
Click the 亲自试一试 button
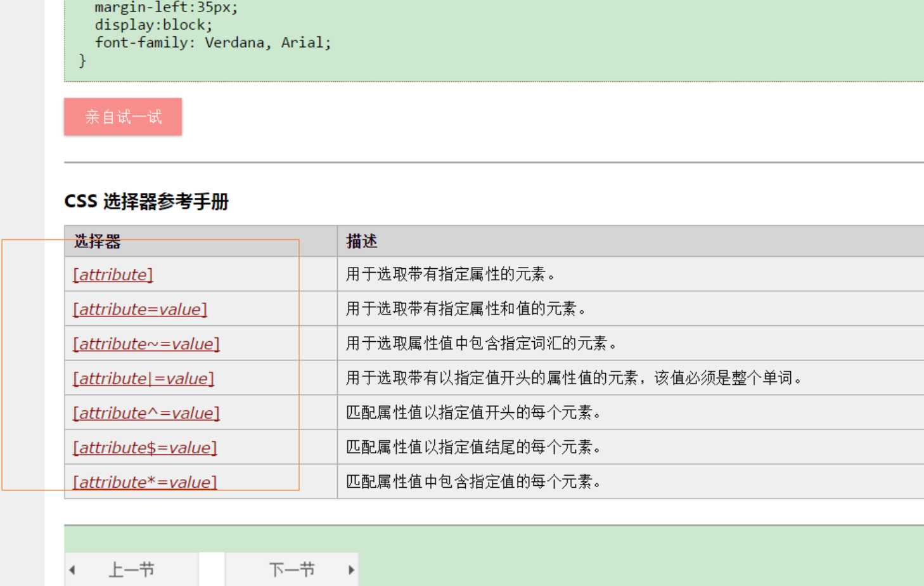(x=123, y=117)
